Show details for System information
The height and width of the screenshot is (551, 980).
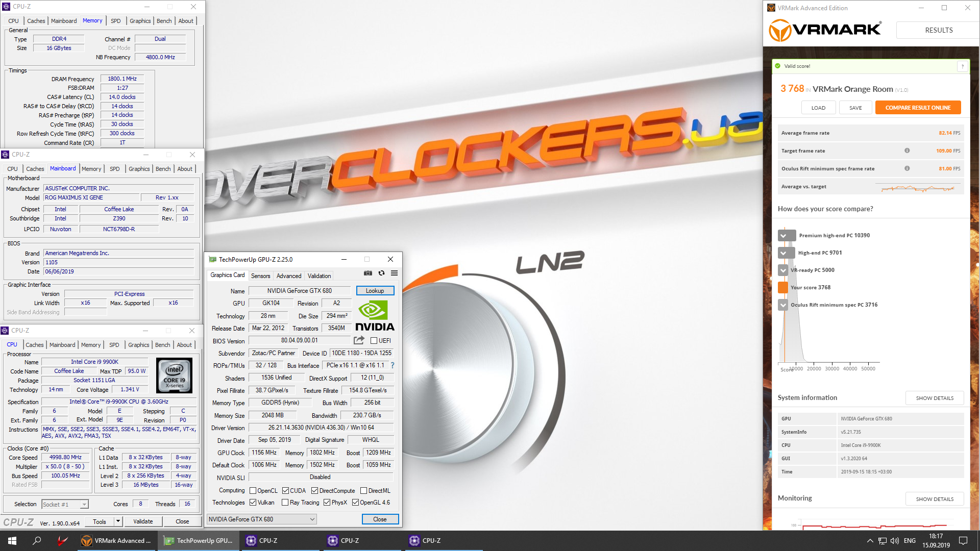pos(935,398)
